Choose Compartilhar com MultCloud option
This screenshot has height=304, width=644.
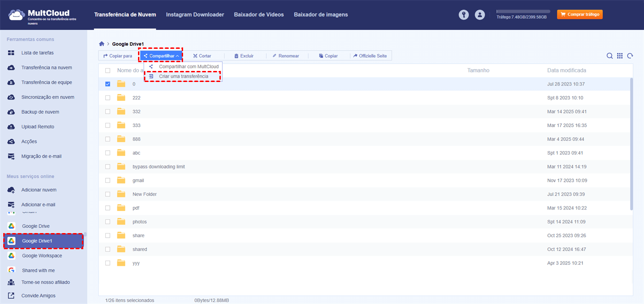[x=183, y=67]
